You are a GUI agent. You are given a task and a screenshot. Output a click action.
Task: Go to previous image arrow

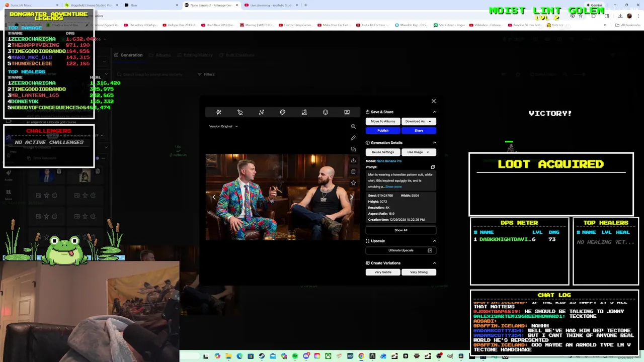[x=214, y=197]
